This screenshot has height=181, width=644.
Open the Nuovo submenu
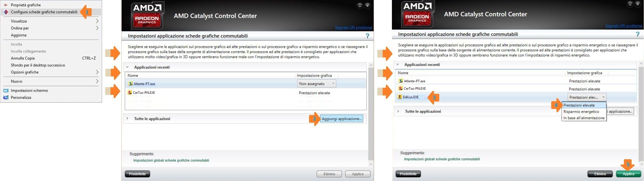tap(51, 81)
